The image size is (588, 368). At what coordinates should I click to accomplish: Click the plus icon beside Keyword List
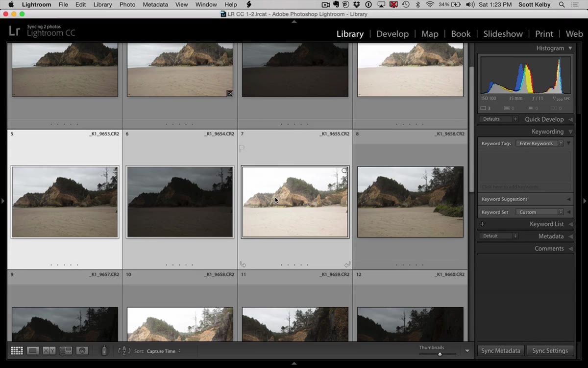pos(482,224)
